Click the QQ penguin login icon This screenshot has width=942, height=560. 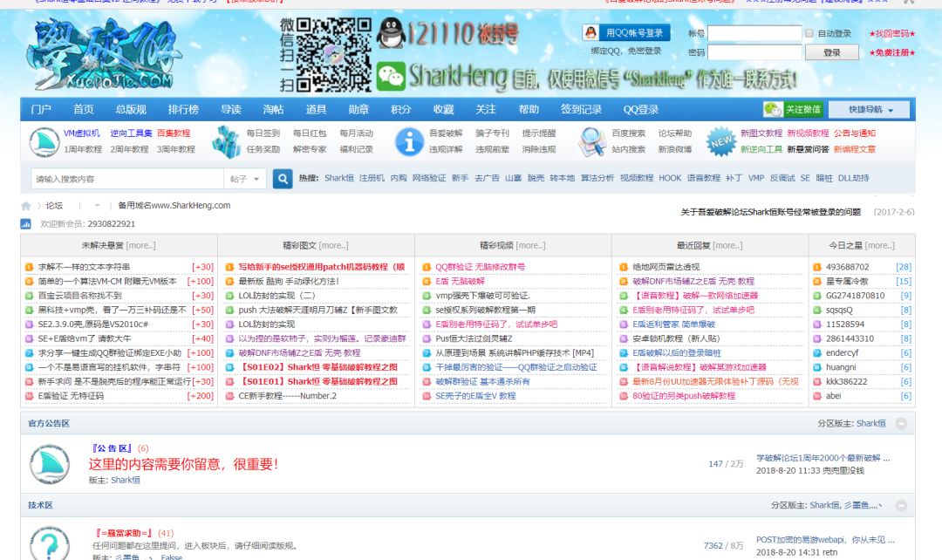click(591, 31)
